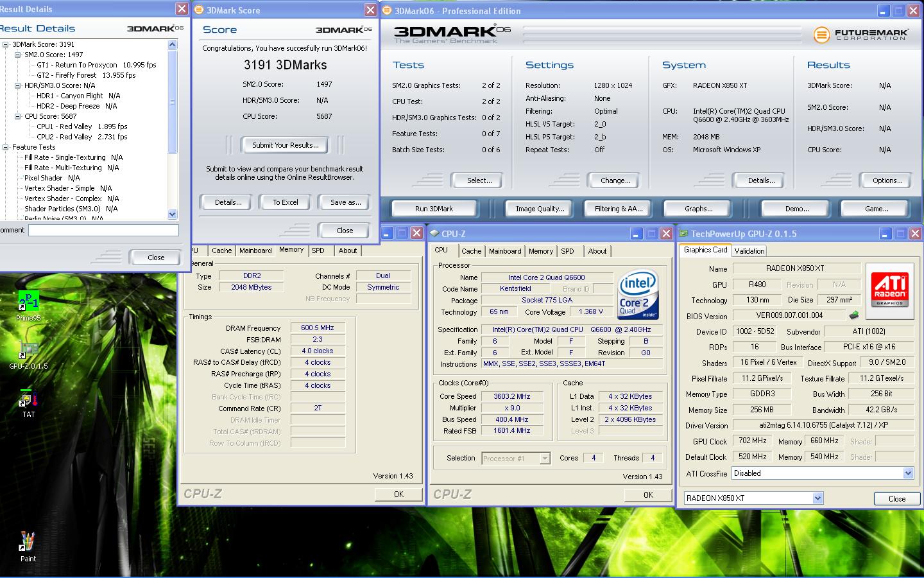Click Run 3DMark button
This screenshot has width=924, height=578.
(434, 209)
